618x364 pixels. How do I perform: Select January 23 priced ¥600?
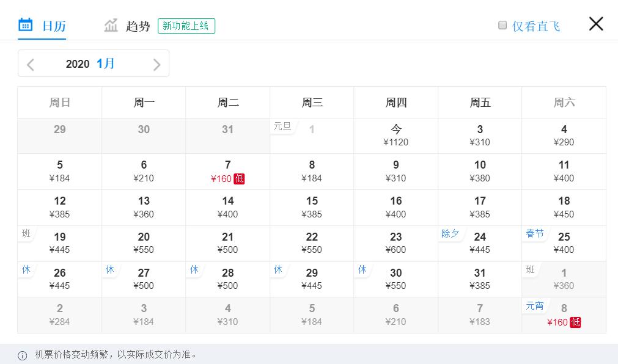[396, 243]
